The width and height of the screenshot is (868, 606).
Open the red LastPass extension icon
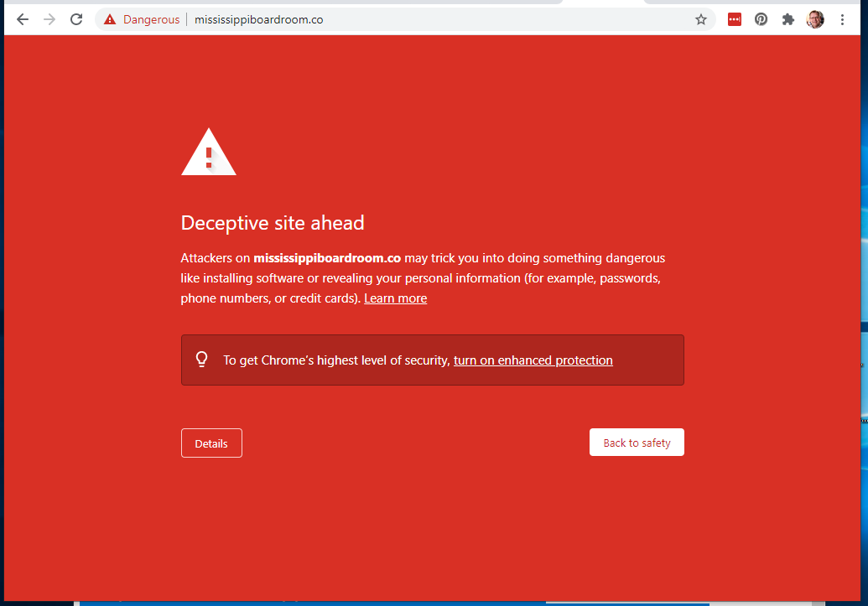[x=735, y=19]
